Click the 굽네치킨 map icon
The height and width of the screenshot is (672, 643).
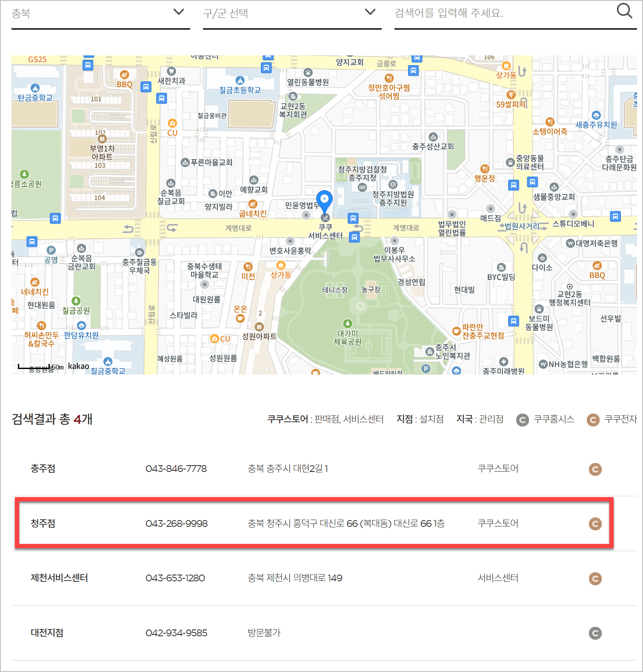point(253,204)
